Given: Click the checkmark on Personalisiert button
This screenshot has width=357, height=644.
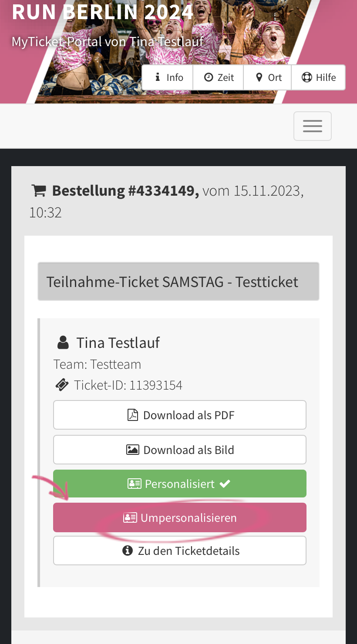Looking at the screenshot, I should pos(225,484).
